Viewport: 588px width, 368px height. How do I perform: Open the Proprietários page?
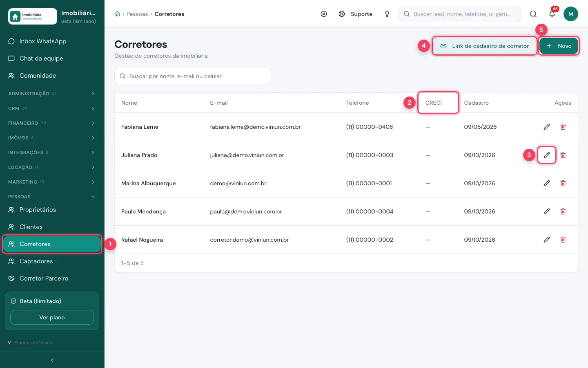52,210
